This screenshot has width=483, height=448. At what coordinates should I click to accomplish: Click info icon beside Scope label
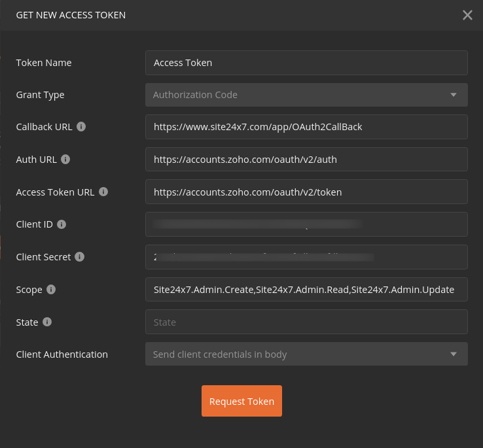(51, 290)
